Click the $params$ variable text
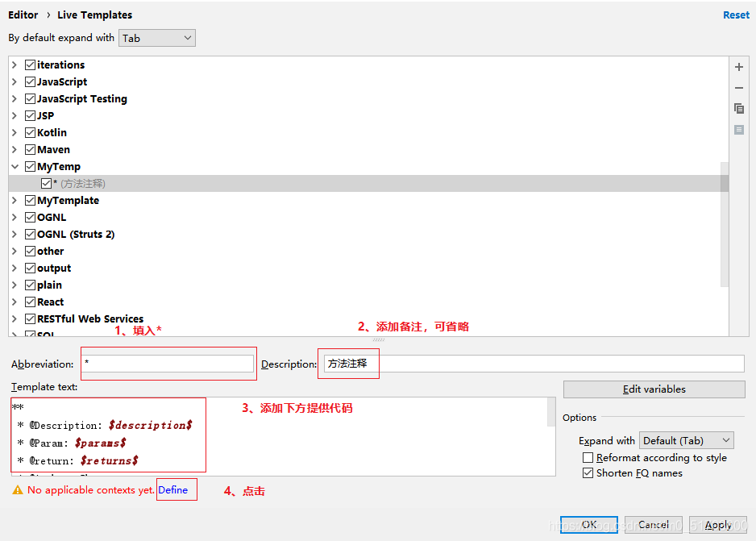Viewport: 756px width, 541px height. click(x=100, y=443)
